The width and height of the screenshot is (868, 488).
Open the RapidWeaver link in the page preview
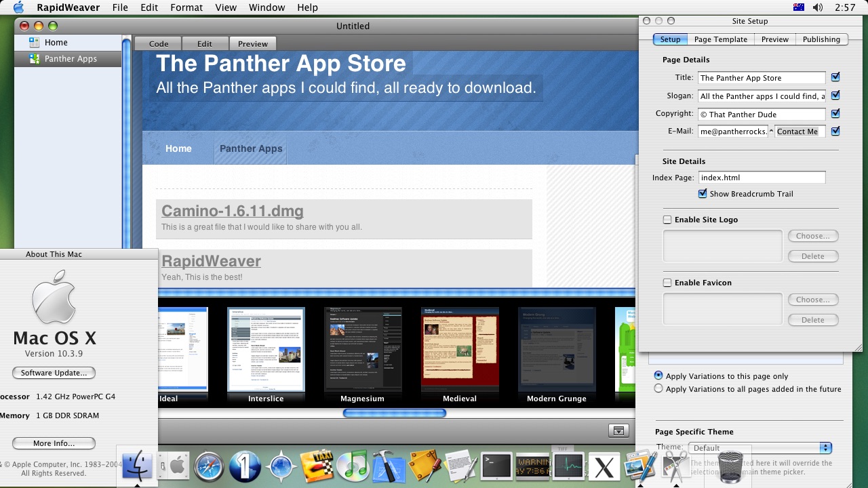(211, 261)
